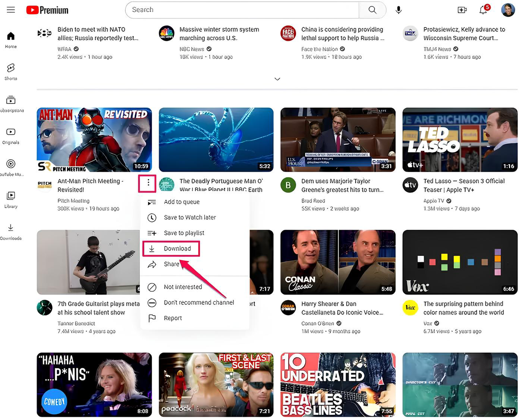The height and width of the screenshot is (420, 522).
Task: Open Subscriptions in the sidebar
Action: (x=10, y=102)
